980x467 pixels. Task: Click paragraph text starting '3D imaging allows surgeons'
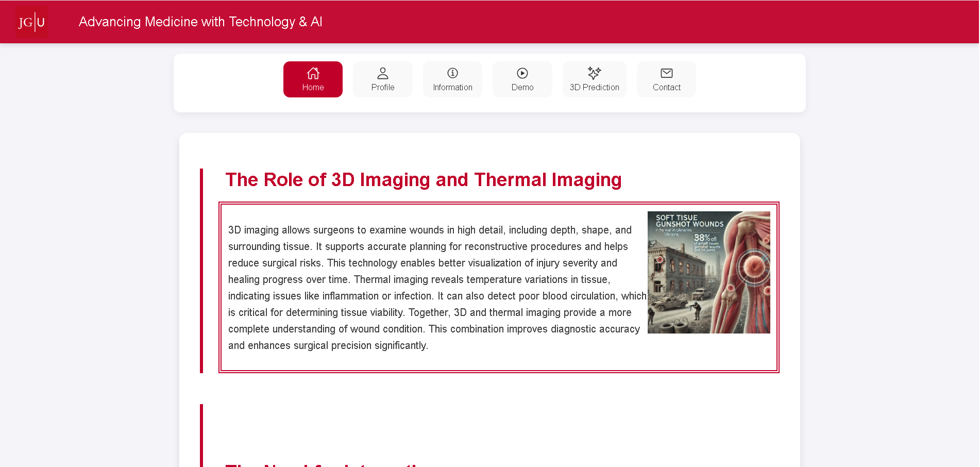point(437,288)
